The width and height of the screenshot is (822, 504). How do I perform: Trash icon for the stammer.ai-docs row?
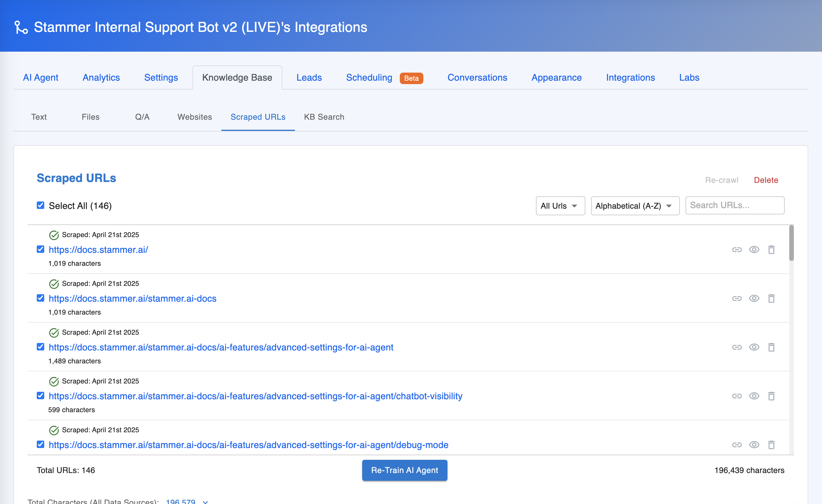coord(771,298)
